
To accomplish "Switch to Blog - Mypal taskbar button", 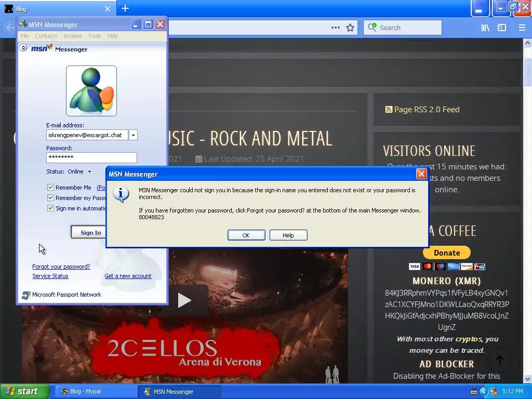I will point(95,392).
